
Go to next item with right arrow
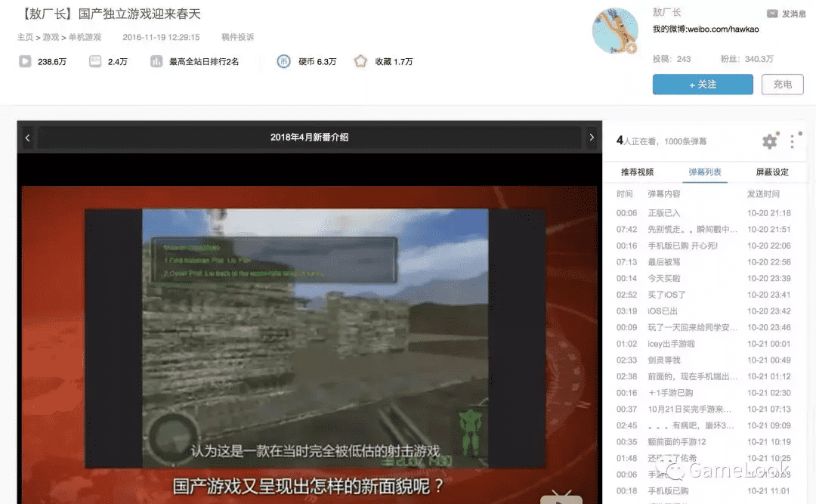tap(591, 138)
